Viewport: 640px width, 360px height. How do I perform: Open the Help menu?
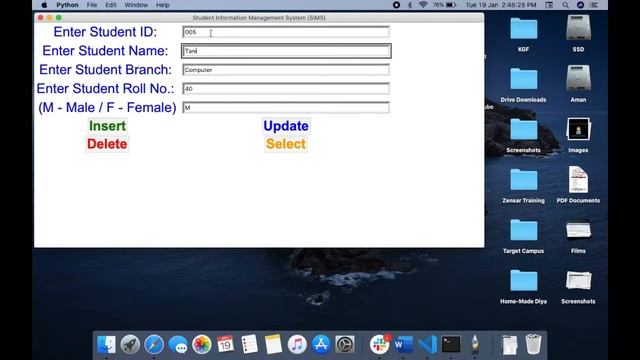[x=162, y=5]
